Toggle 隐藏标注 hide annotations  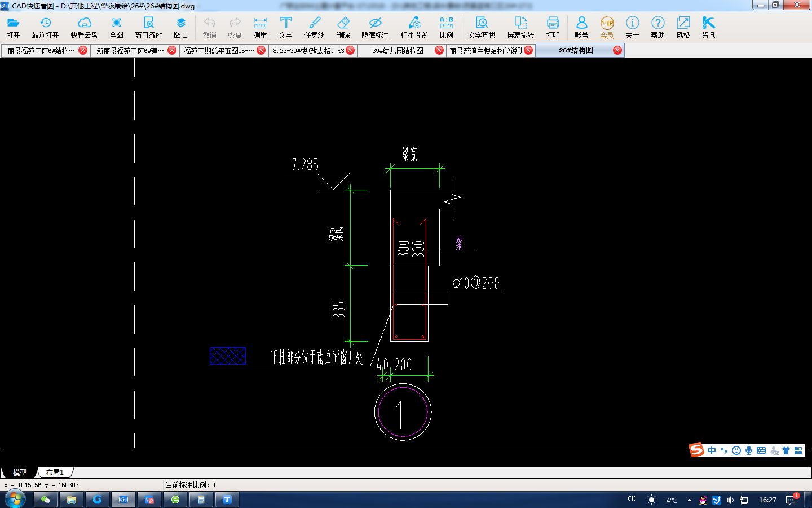point(375,27)
